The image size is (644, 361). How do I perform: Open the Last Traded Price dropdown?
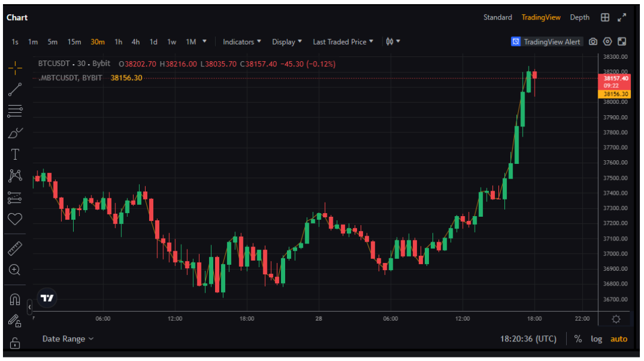343,42
